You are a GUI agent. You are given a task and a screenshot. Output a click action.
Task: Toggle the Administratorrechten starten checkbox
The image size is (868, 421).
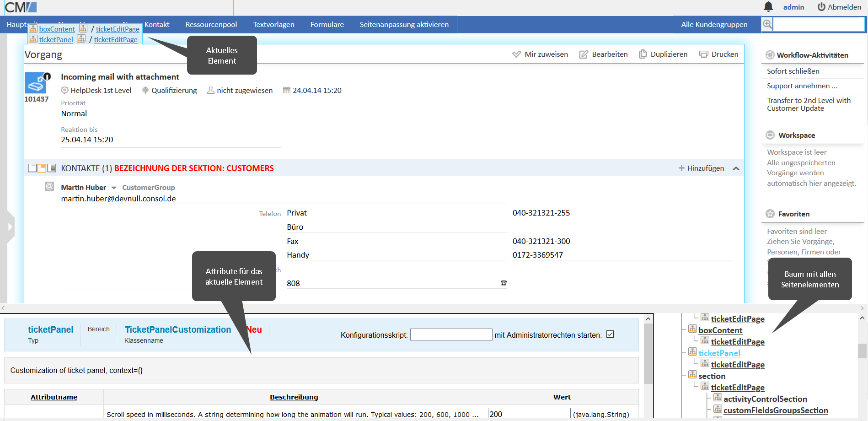(610, 335)
